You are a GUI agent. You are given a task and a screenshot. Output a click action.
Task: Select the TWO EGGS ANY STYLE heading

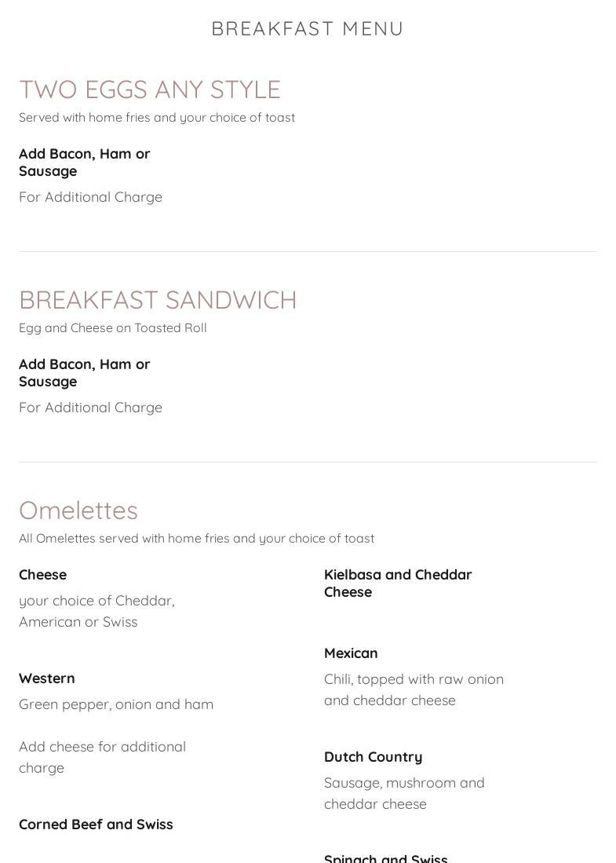[x=150, y=90]
